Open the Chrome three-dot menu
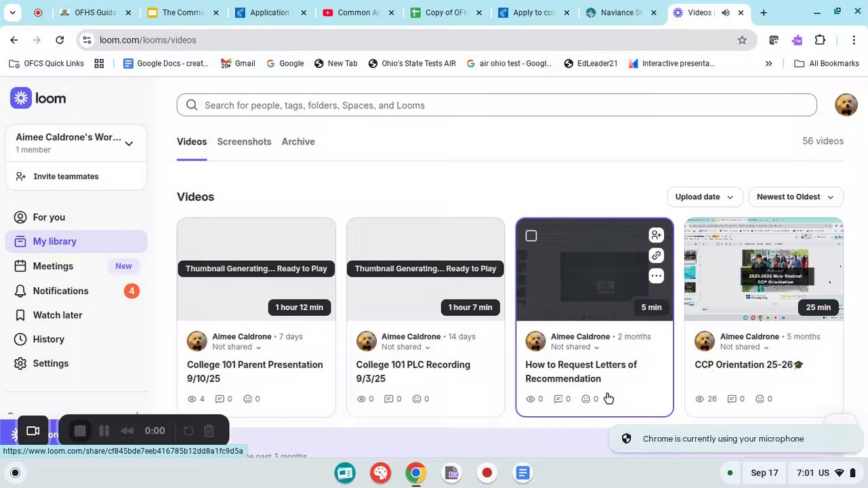This screenshot has height=488, width=868. click(x=854, y=40)
